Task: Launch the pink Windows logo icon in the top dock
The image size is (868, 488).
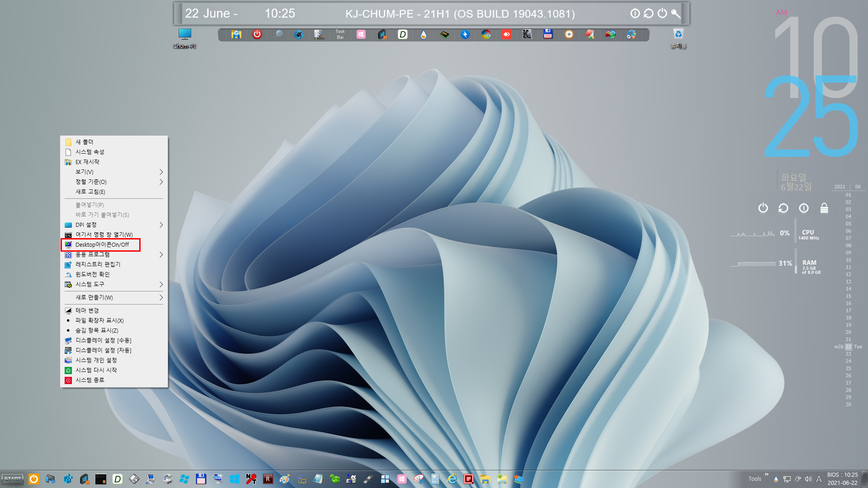Action: pyautogui.click(x=361, y=34)
